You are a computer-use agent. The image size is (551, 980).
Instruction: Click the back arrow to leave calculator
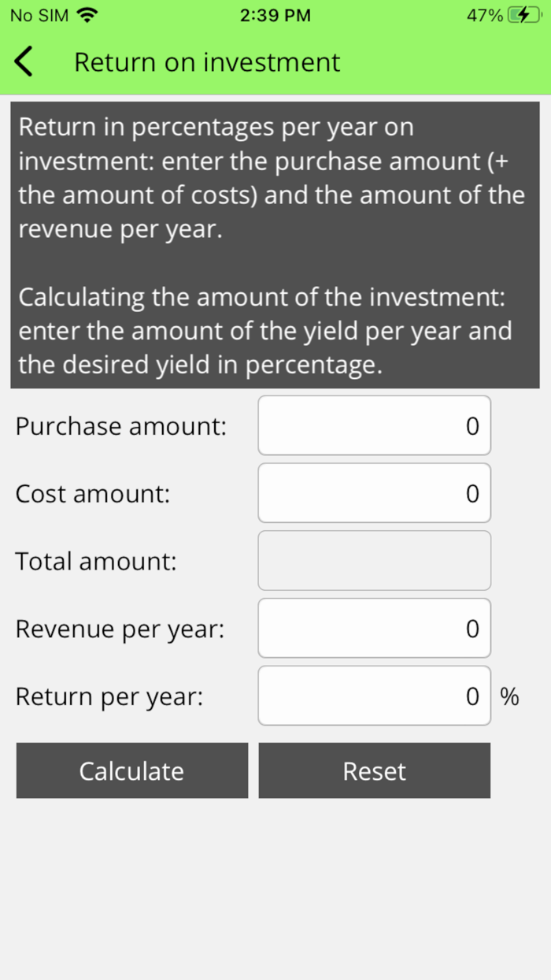click(23, 61)
